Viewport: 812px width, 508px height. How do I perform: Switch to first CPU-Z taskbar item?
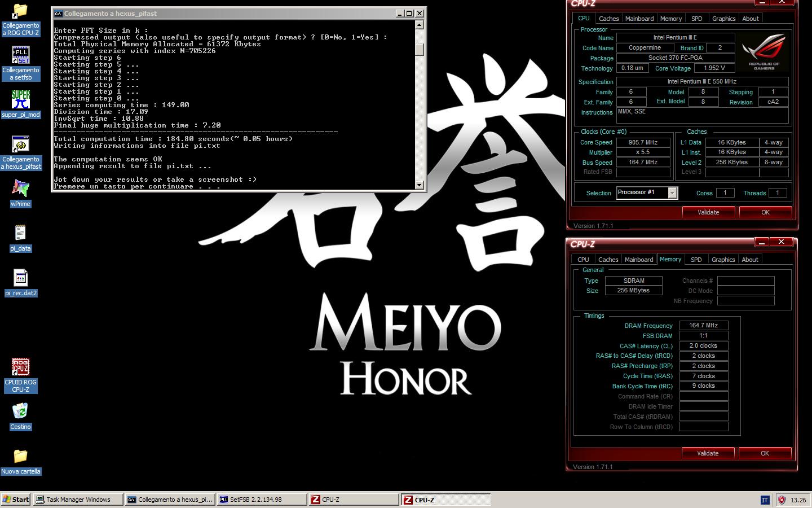[x=354, y=500]
